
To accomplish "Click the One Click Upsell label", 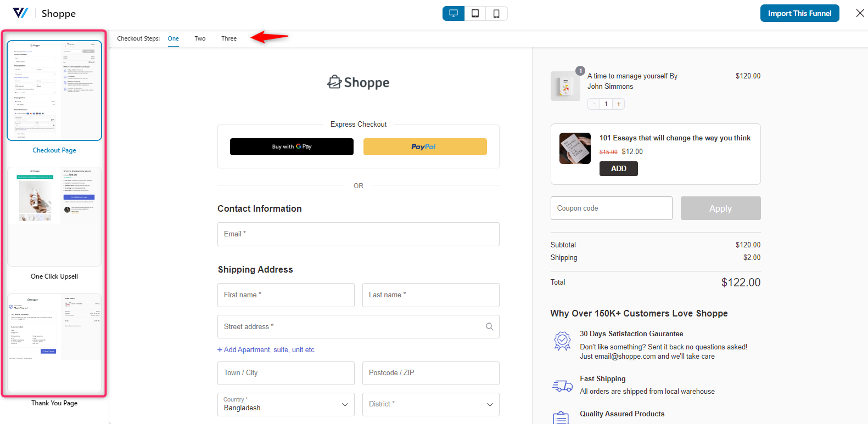I will 54,276.
